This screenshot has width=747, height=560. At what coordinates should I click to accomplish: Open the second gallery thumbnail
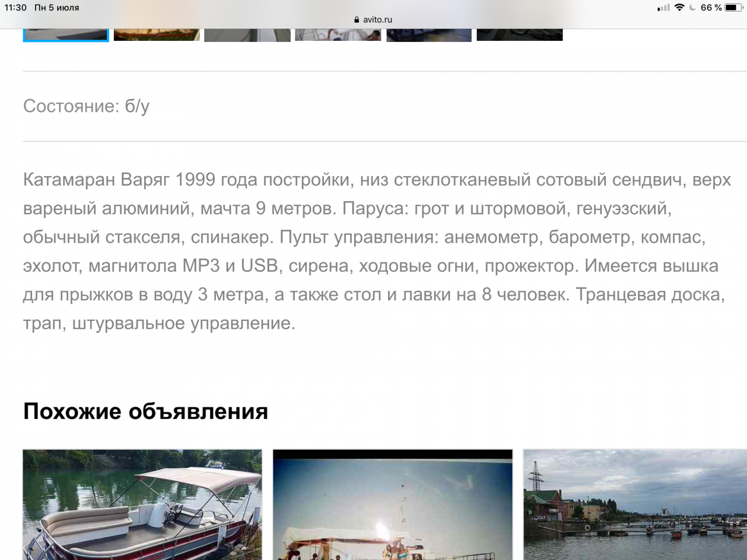(156, 34)
